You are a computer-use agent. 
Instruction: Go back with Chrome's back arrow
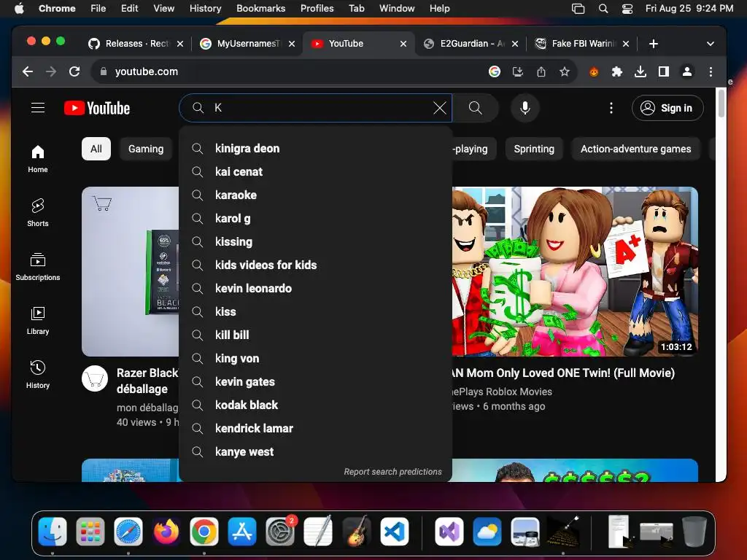click(28, 71)
